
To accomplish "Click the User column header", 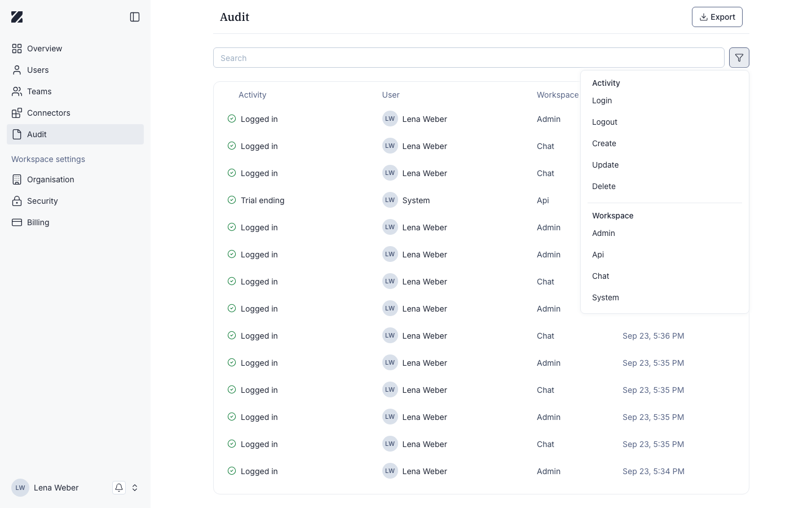I will coord(391,95).
